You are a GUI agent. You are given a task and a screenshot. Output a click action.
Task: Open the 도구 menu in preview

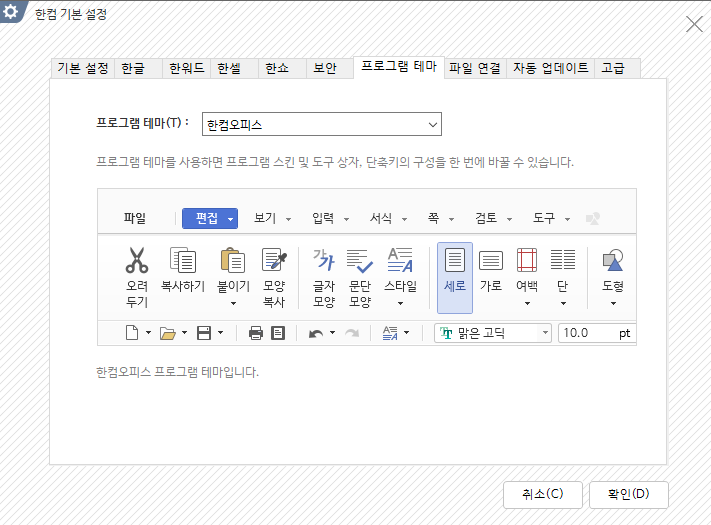tap(551, 218)
